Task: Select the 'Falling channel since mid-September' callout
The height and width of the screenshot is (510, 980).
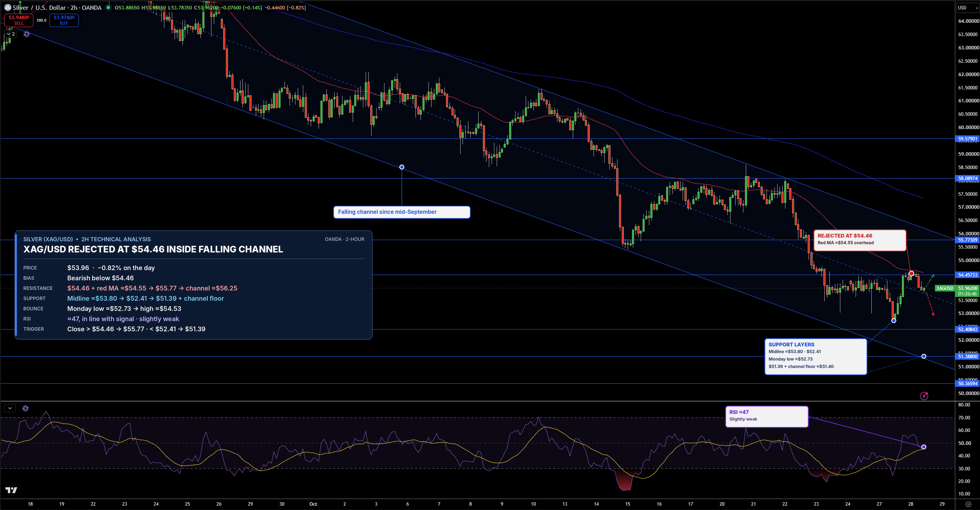Action: point(402,212)
